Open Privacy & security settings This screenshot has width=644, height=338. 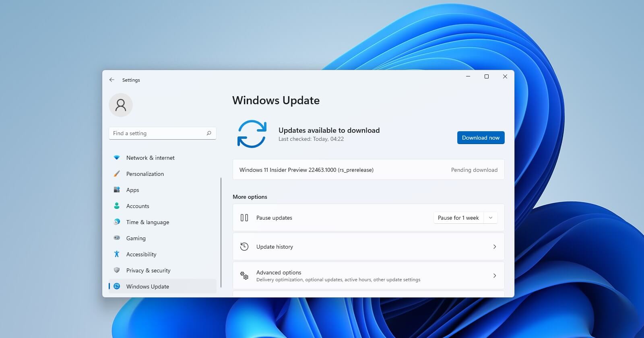pyautogui.click(x=163, y=270)
